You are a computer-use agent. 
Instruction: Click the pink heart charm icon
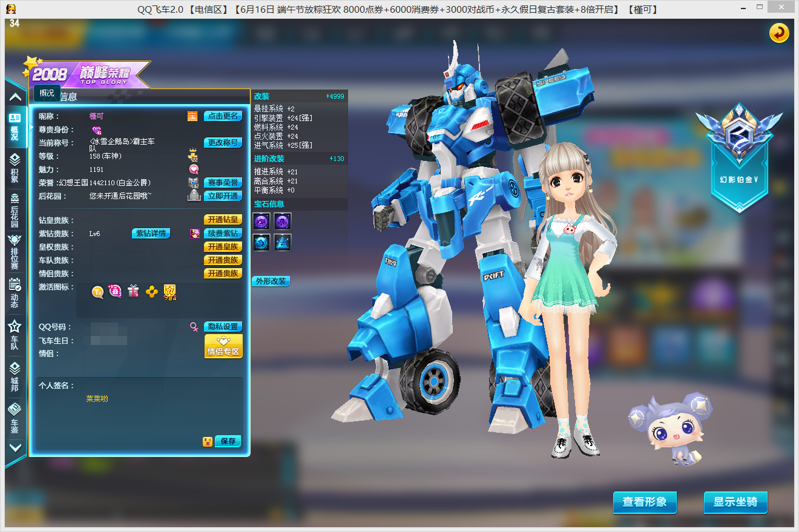coord(194,169)
